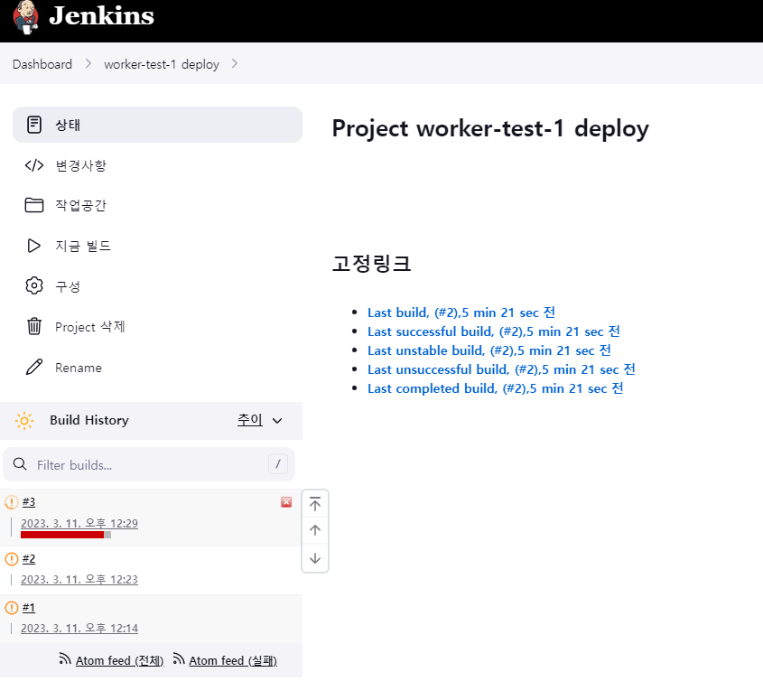The height and width of the screenshot is (700, 763).
Task: Click the 변경사항 code brackets icon
Action: coord(34,165)
